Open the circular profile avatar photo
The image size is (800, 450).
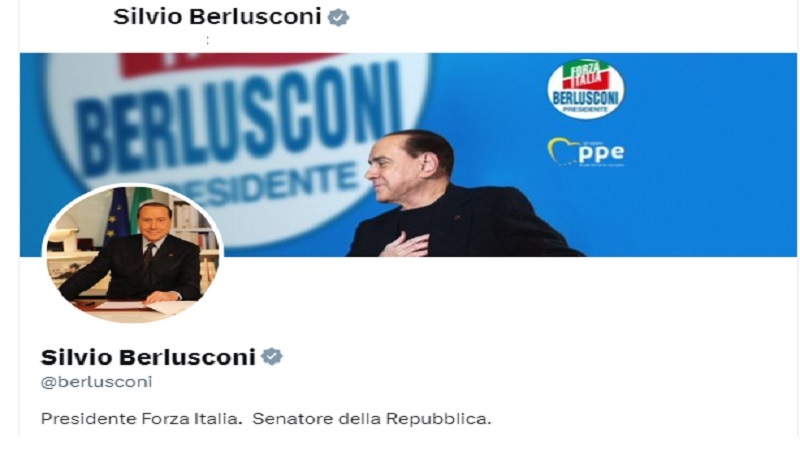pyautogui.click(x=133, y=254)
